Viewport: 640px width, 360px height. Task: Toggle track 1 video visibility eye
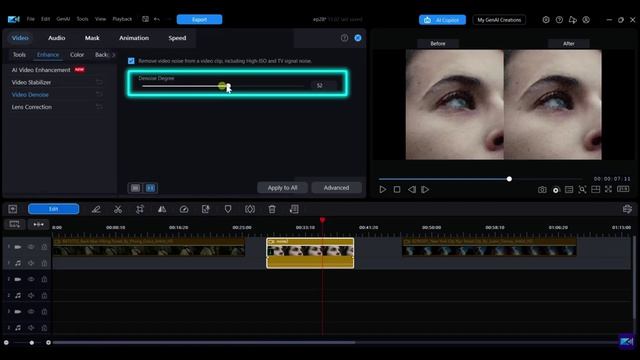point(31,247)
